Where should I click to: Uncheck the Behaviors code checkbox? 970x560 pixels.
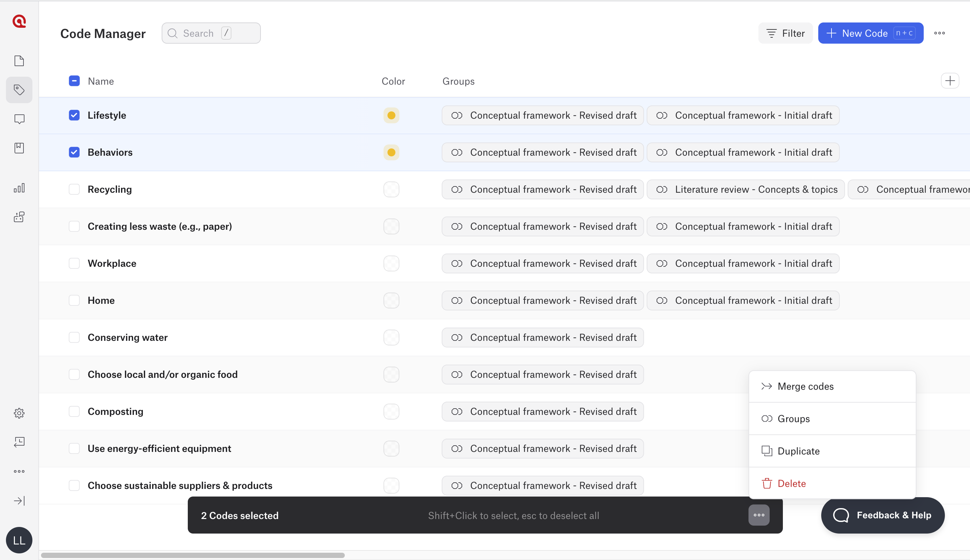click(74, 152)
